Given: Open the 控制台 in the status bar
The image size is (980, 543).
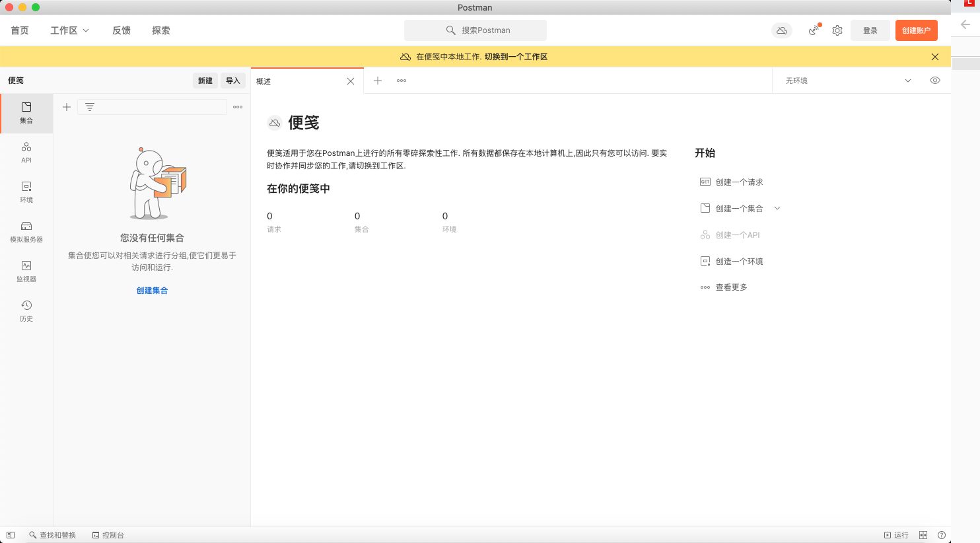Looking at the screenshot, I should click(x=108, y=535).
